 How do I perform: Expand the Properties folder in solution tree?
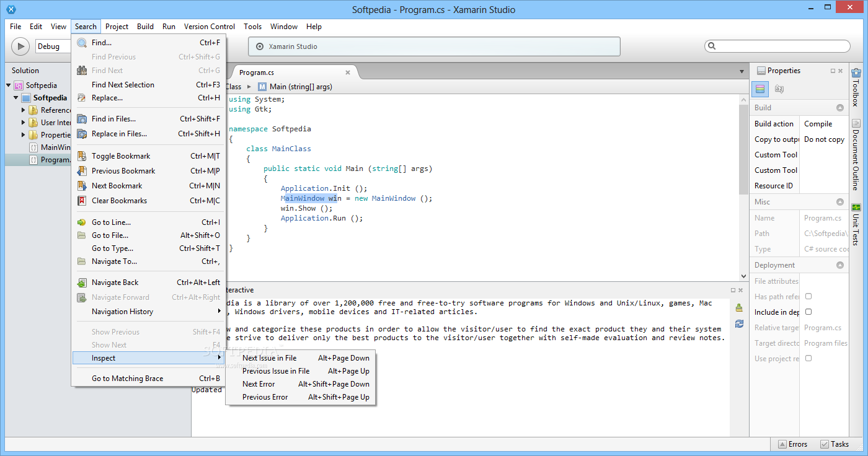24,135
